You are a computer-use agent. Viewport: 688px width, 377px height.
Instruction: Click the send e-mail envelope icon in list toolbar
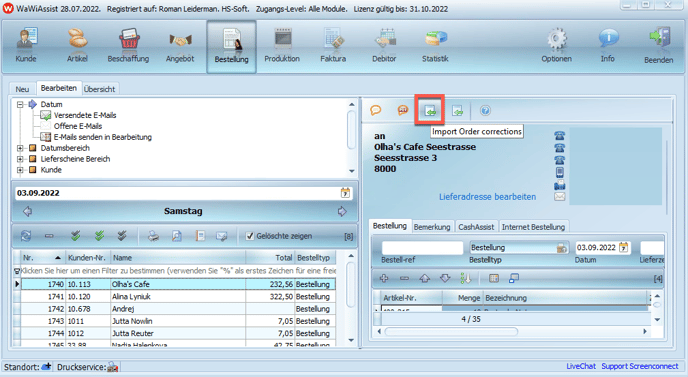pos(222,236)
